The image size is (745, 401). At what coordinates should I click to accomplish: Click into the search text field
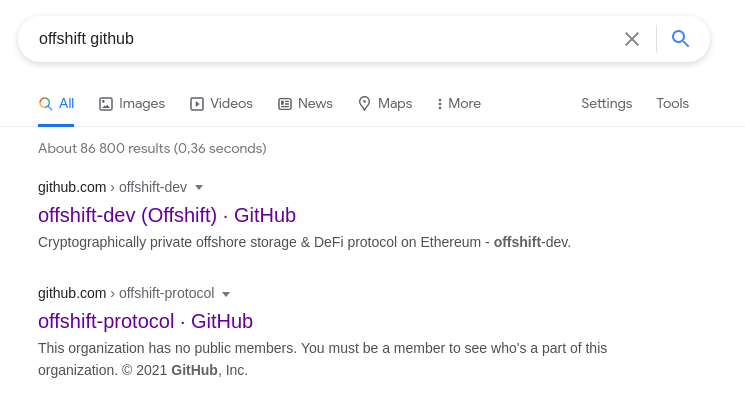pos(320,39)
